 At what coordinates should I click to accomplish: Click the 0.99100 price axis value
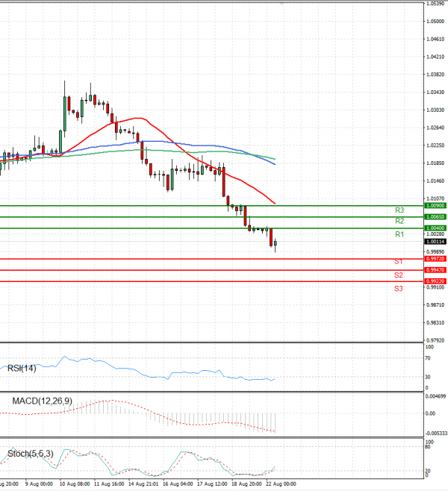click(435, 287)
